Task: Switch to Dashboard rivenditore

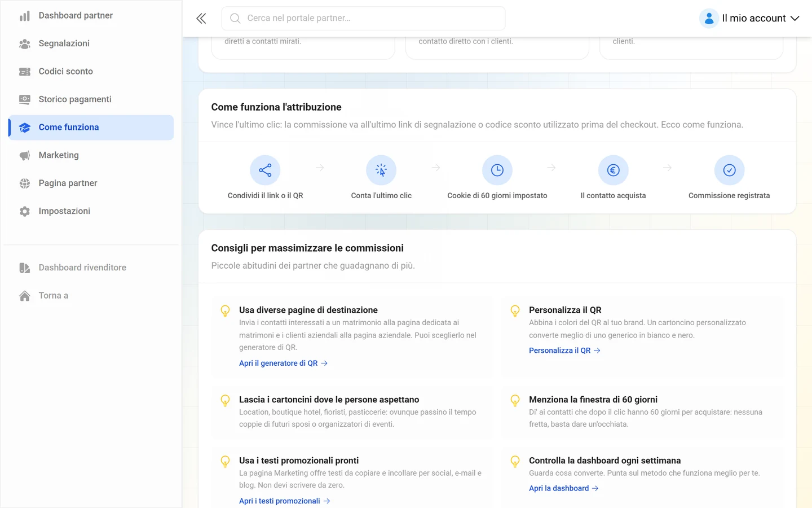Action: pyautogui.click(x=91, y=268)
